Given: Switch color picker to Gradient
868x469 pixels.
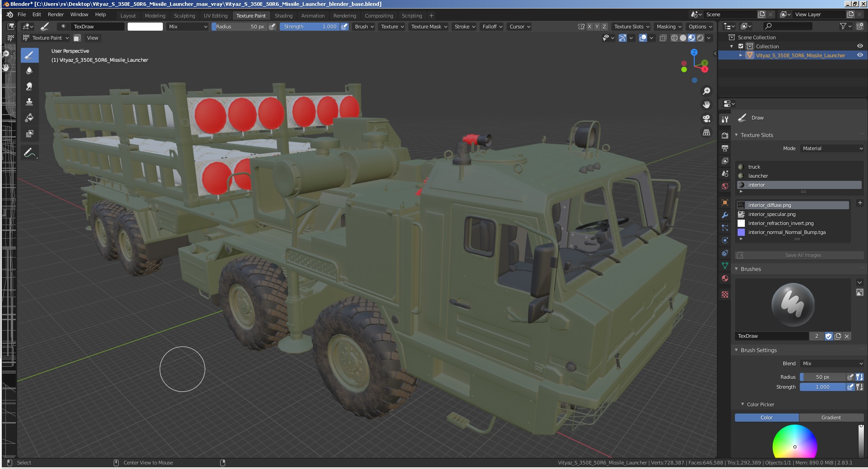Looking at the screenshot, I should coord(831,418).
